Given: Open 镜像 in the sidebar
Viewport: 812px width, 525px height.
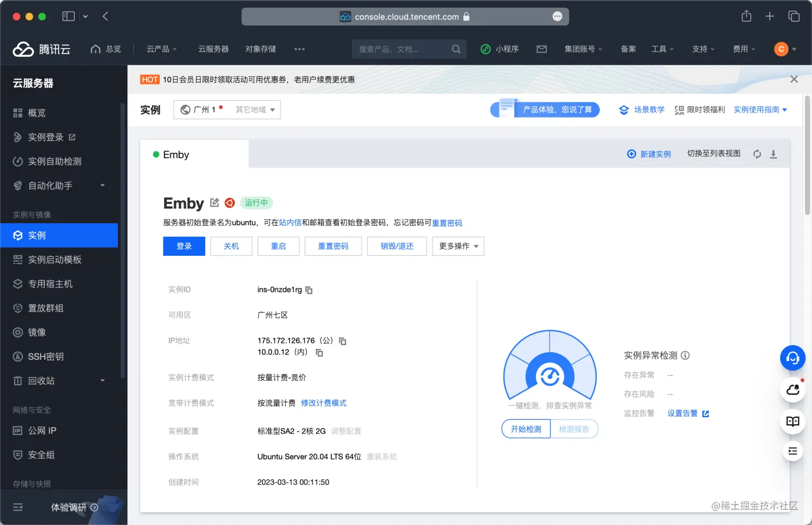Looking at the screenshot, I should (x=59, y=332).
